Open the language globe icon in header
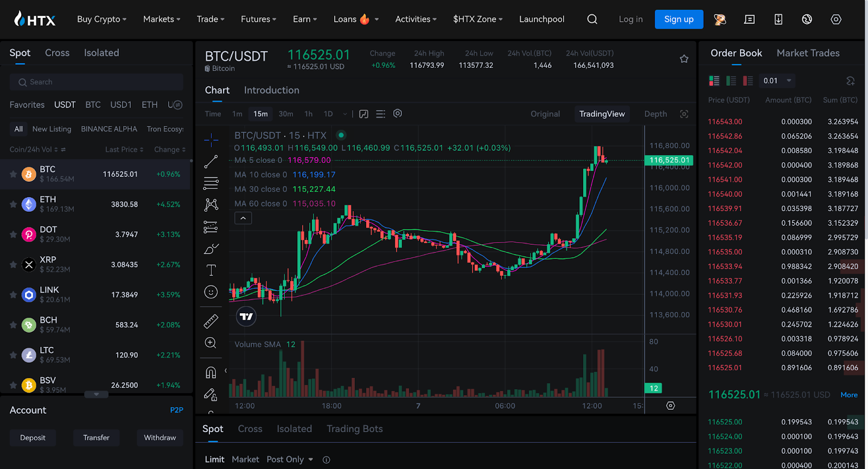 pyautogui.click(x=807, y=19)
